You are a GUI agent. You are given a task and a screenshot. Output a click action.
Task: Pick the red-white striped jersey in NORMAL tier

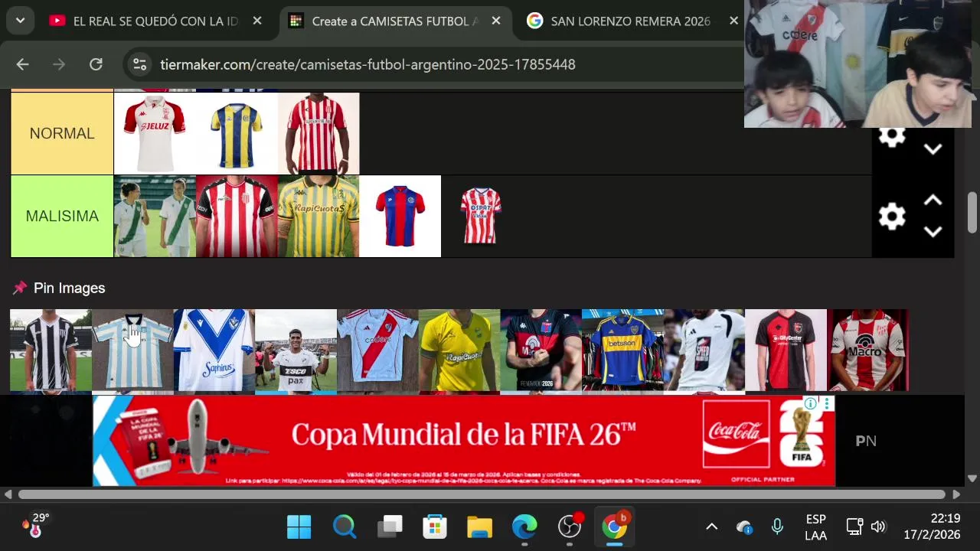(318, 133)
